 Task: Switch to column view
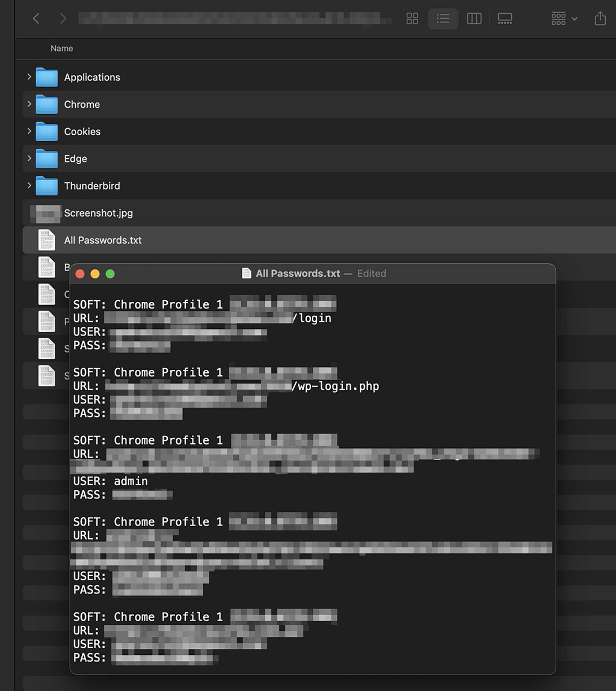click(x=474, y=19)
